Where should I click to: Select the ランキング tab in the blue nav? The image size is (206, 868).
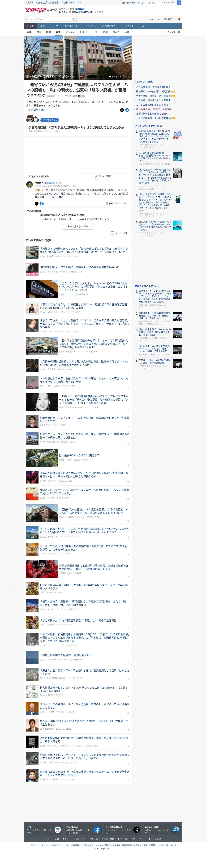click(x=128, y=26)
